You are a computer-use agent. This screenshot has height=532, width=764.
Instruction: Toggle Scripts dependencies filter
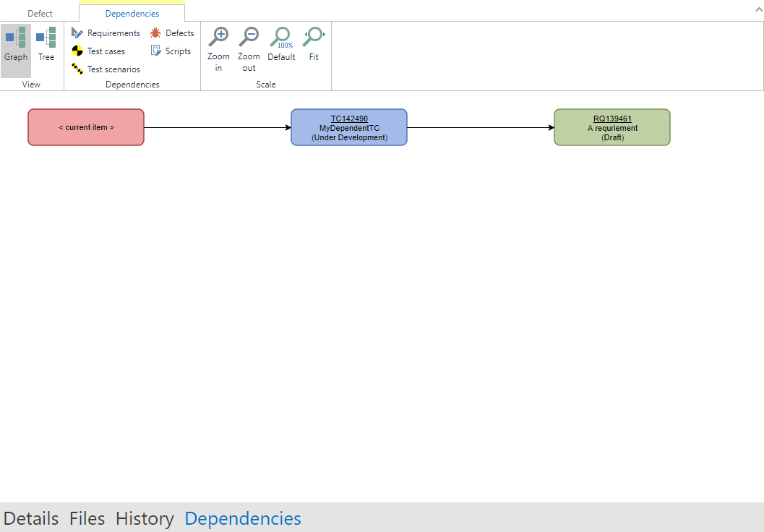pos(171,51)
